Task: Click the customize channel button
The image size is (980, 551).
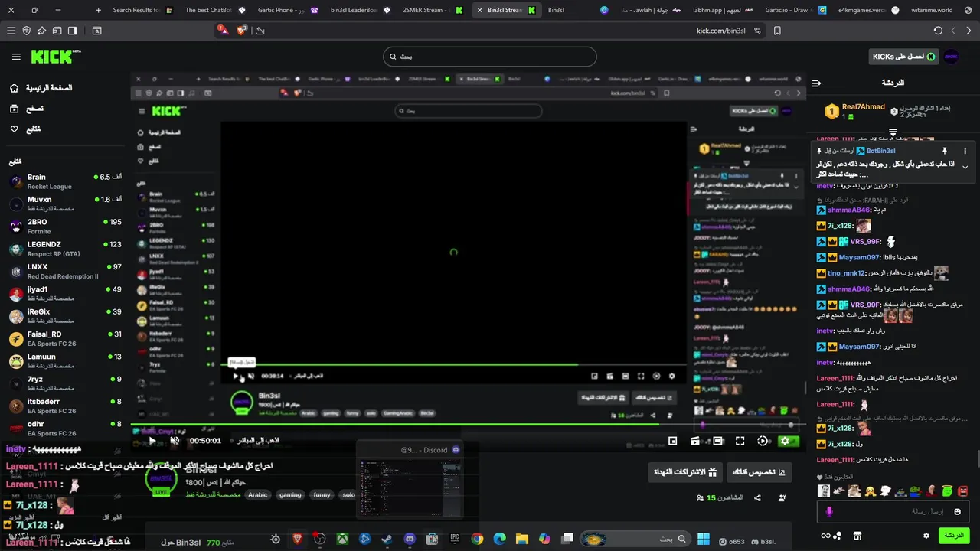Action: (x=758, y=472)
